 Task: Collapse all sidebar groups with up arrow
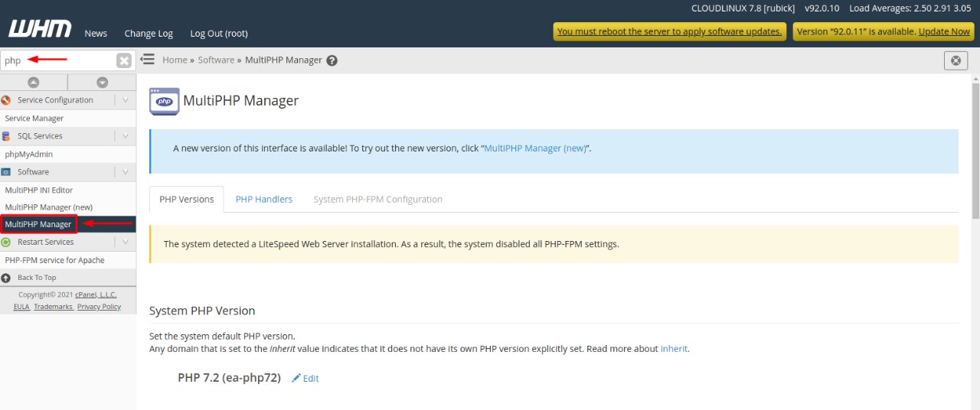[x=34, y=83]
